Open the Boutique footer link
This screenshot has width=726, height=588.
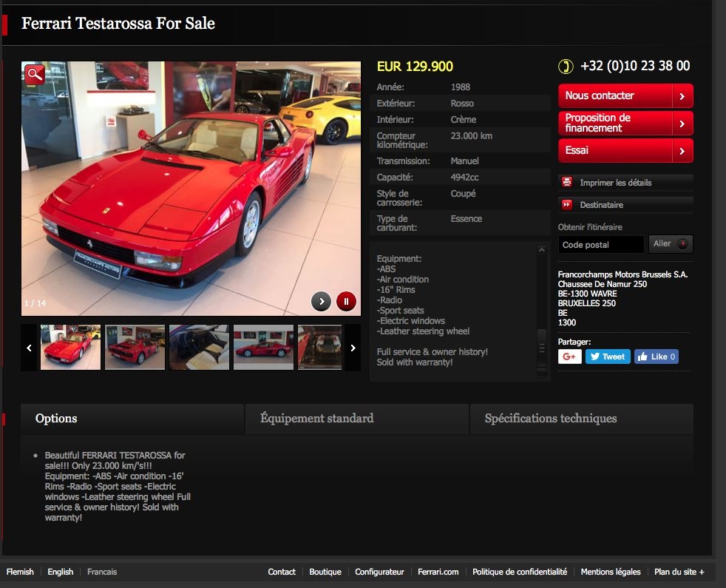tap(325, 572)
